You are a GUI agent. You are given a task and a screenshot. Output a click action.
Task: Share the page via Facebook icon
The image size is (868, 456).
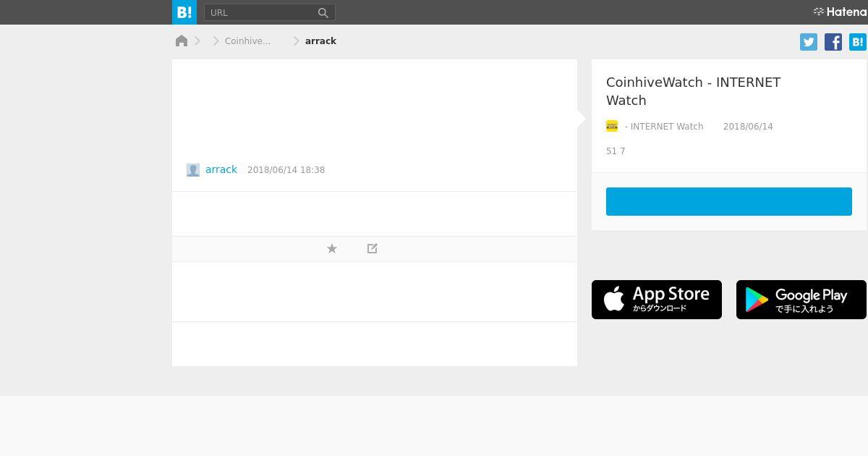(833, 42)
